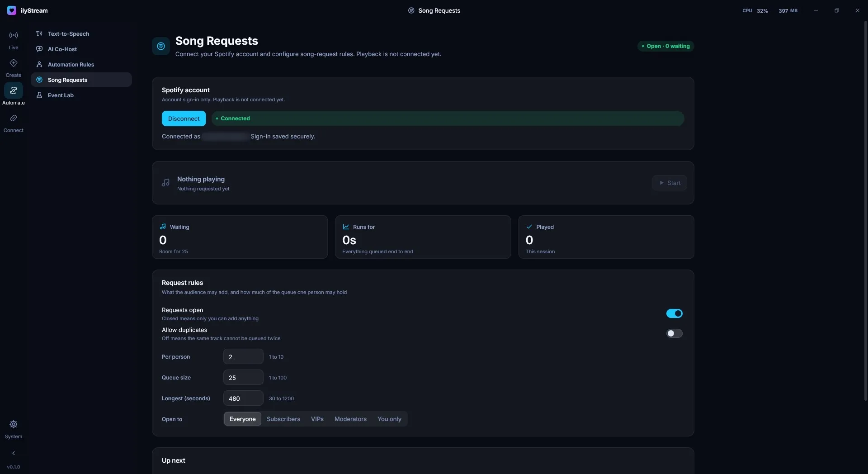The width and height of the screenshot is (868, 474).
Task: Click the Waiting card music icon
Action: (163, 227)
